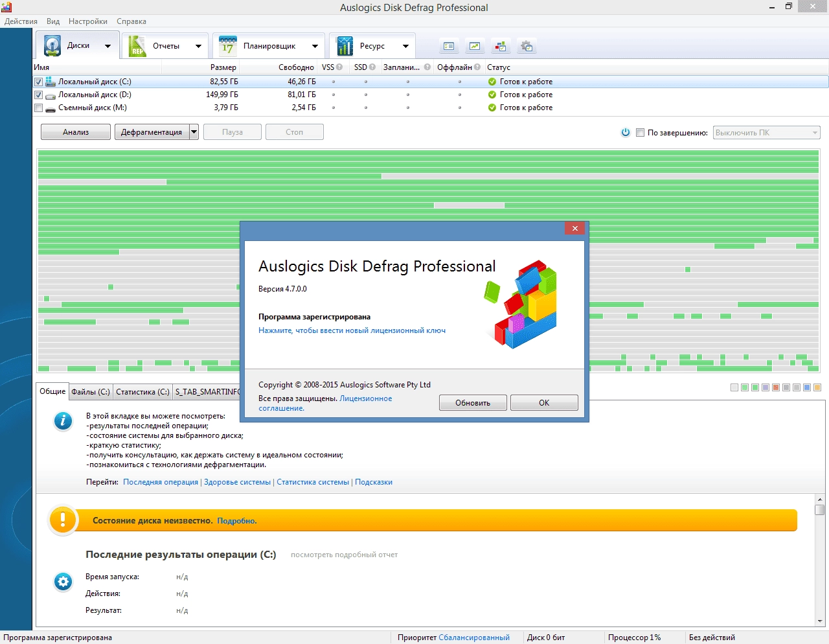
Task: Open the Вид menu
Action: pos(53,21)
